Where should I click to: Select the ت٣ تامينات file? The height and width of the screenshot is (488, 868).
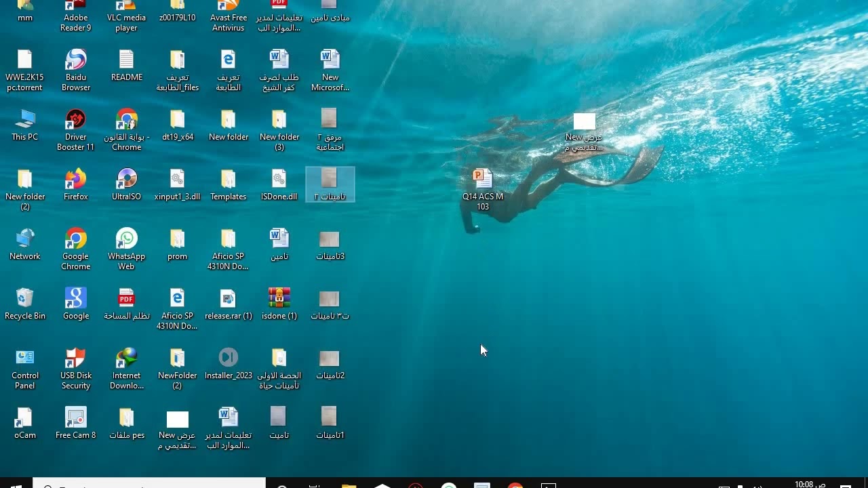tap(330, 304)
